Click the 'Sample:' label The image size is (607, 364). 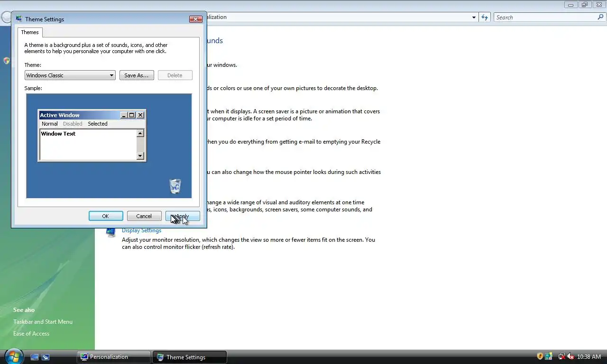[33, 88]
